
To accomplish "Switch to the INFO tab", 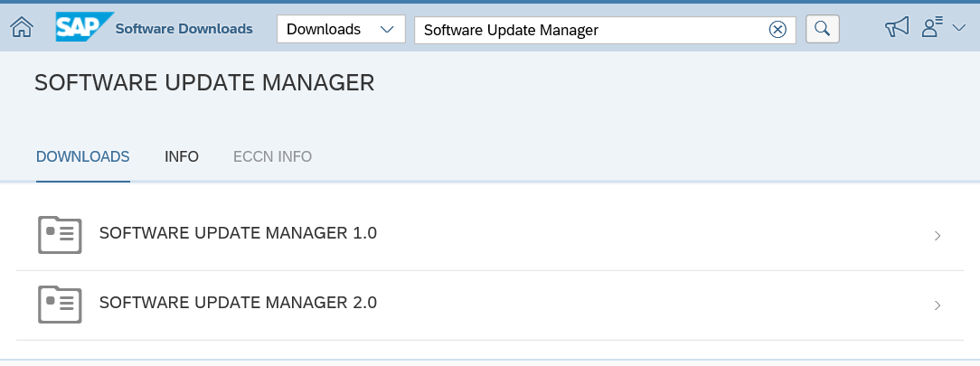I will (x=182, y=156).
